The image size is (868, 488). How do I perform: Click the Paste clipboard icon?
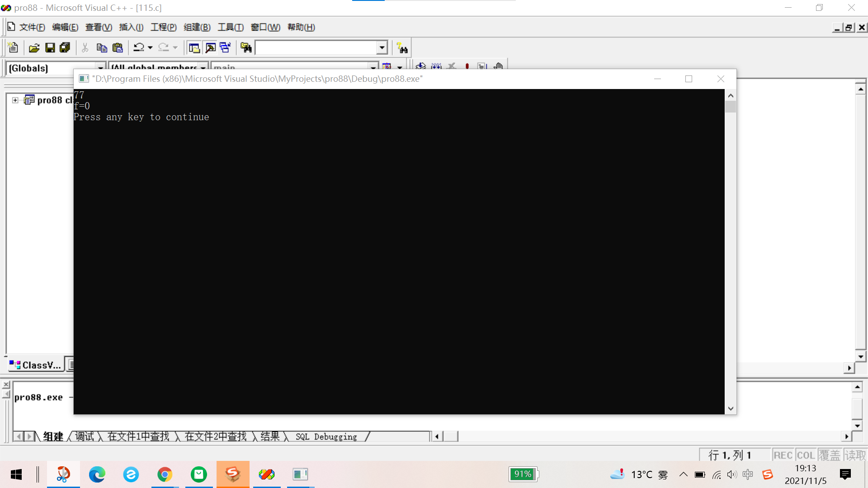tap(118, 47)
